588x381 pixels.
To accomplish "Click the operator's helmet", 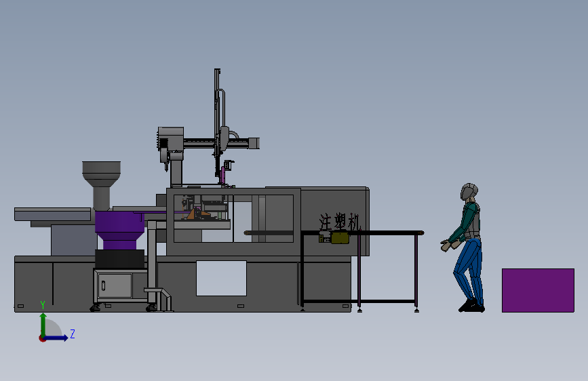I will coord(469,192).
